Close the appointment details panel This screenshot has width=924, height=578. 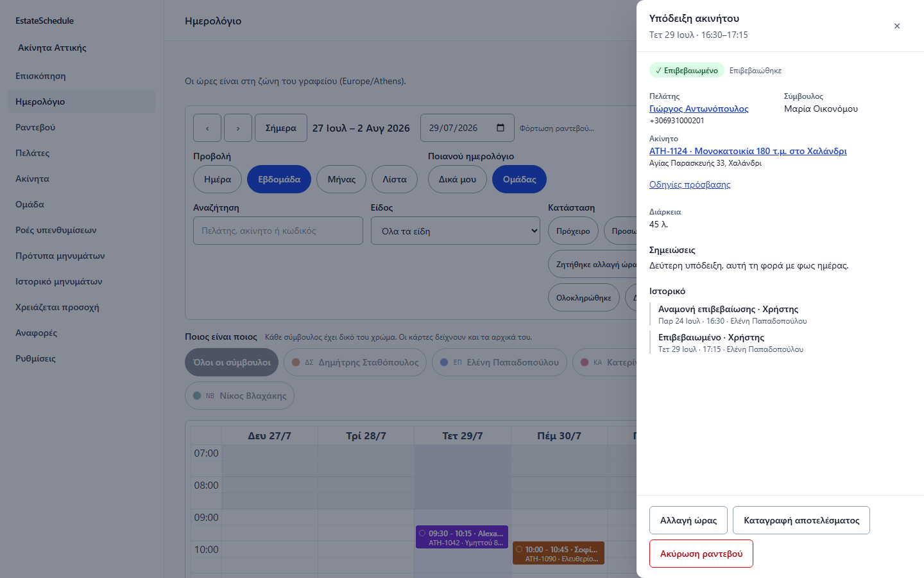tap(897, 26)
